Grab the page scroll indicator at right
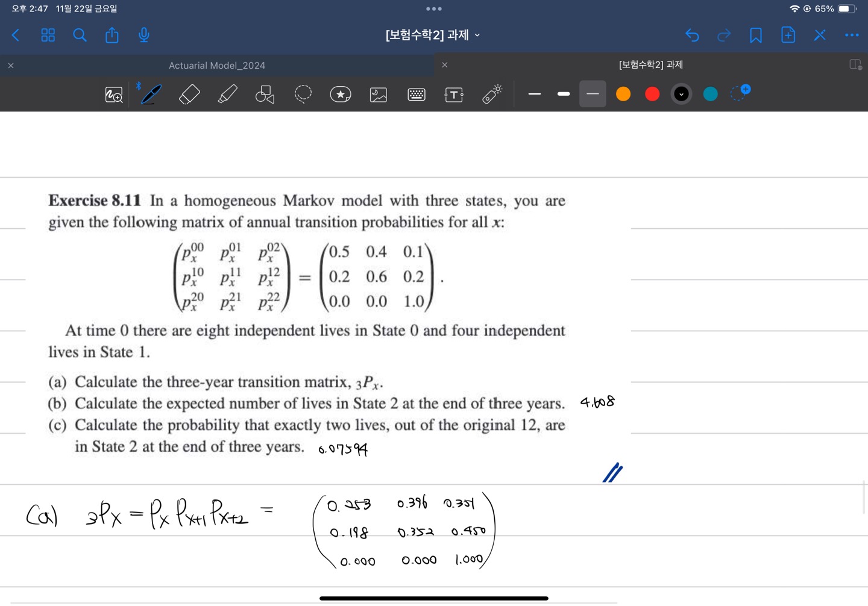Viewport: 868px width, 606px height. pyautogui.click(x=864, y=498)
